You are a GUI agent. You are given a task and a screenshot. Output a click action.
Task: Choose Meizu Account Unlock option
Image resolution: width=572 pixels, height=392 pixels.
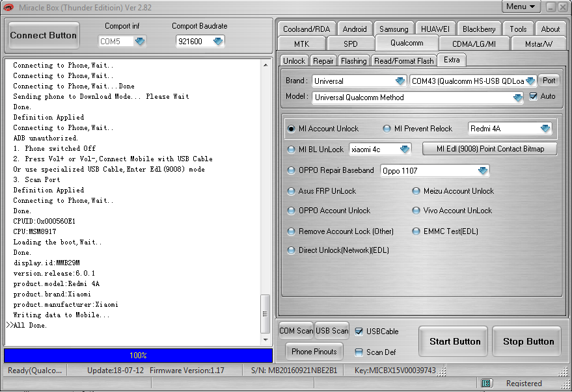416,191
